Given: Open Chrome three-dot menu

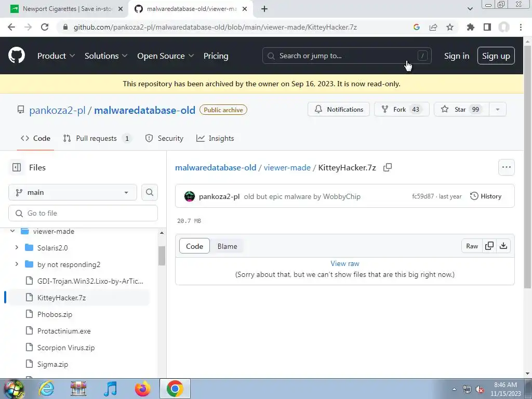Looking at the screenshot, I should click(x=521, y=27).
